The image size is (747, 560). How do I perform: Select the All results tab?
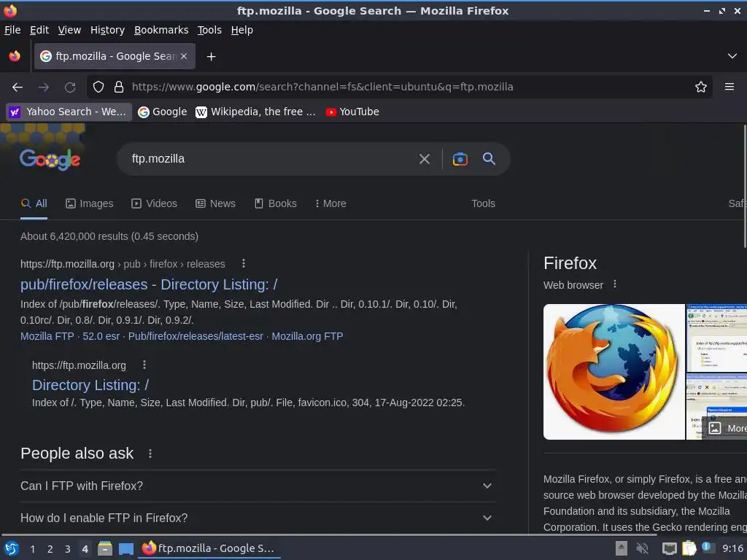coord(34,203)
